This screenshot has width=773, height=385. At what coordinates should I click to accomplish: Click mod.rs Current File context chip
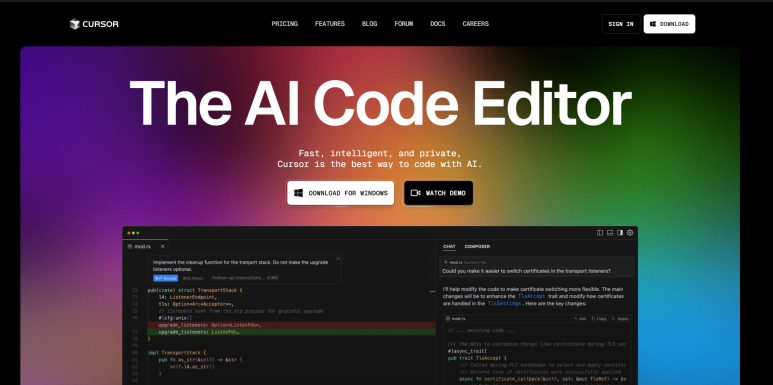[x=465, y=262]
